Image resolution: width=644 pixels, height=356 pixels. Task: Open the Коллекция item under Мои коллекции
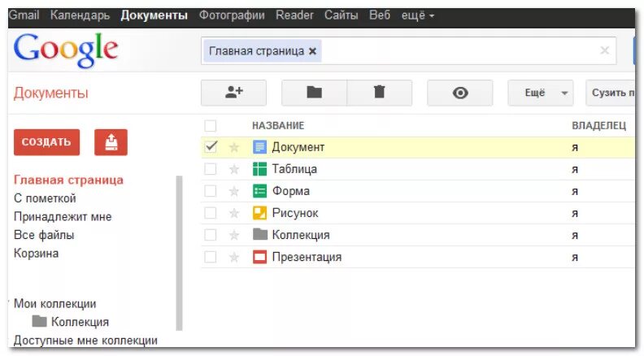coord(80,322)
